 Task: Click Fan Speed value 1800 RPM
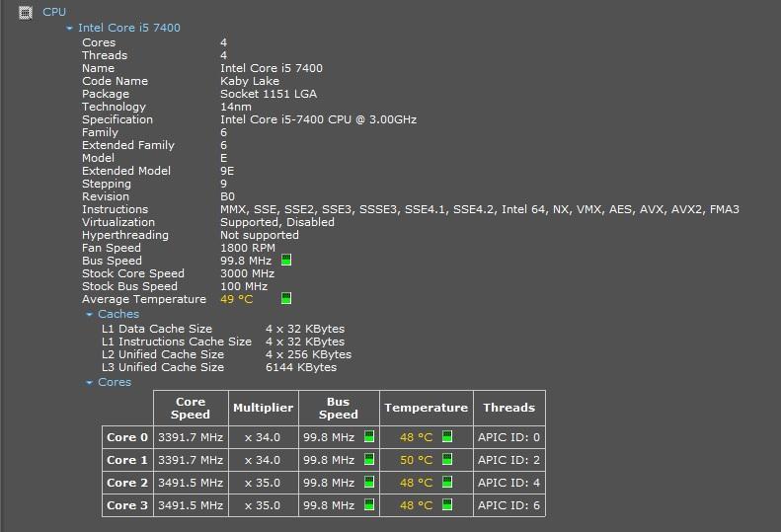pos(248,248)
